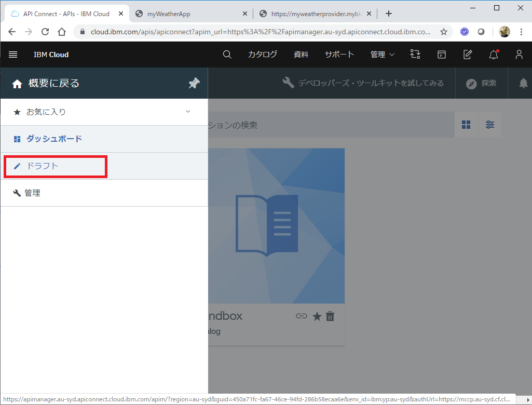The image size is (532, 405).
Task: Click the IBM Cloud search magnifier icon
Action: click(227, 55)
